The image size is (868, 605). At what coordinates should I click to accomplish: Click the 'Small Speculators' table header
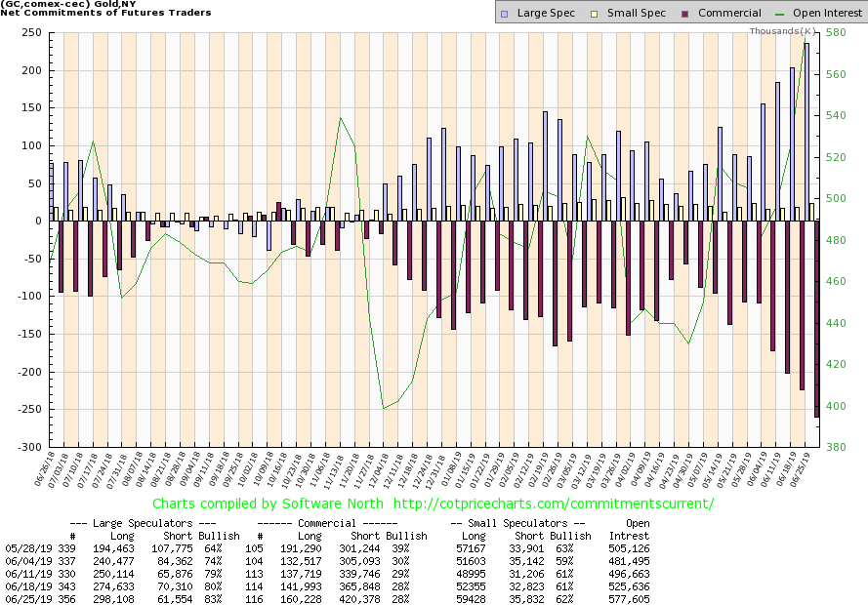pos(517,523)
